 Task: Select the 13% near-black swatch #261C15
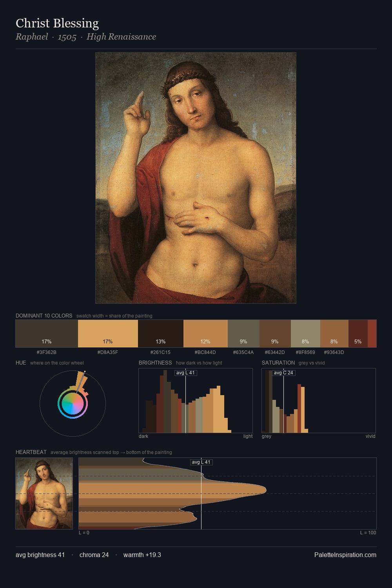pyautogui.click(x=161, y=334)
